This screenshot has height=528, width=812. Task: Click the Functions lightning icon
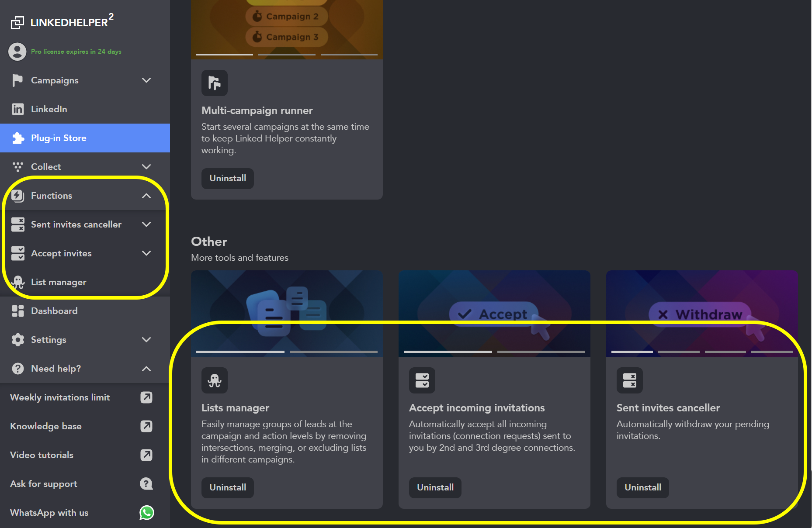(17, 196)
